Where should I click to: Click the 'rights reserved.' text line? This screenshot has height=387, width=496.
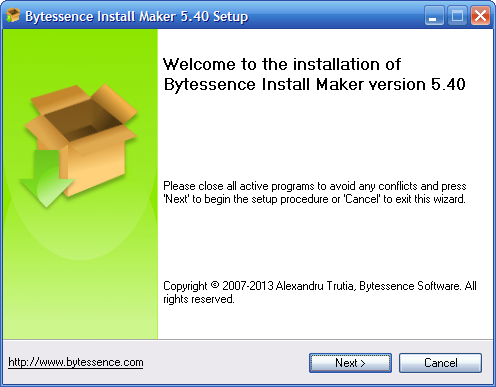point(199,299)
